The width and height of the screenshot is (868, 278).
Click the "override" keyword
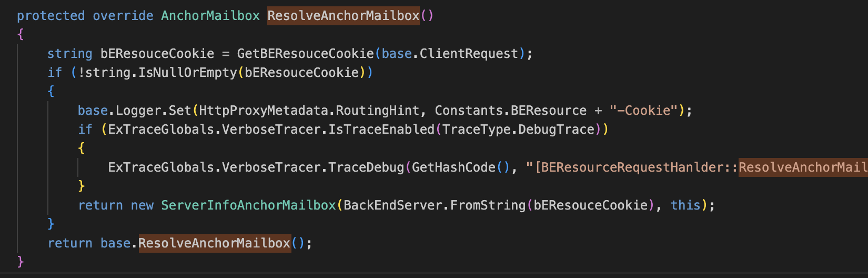pyautogui.click(x=123, y=16)
